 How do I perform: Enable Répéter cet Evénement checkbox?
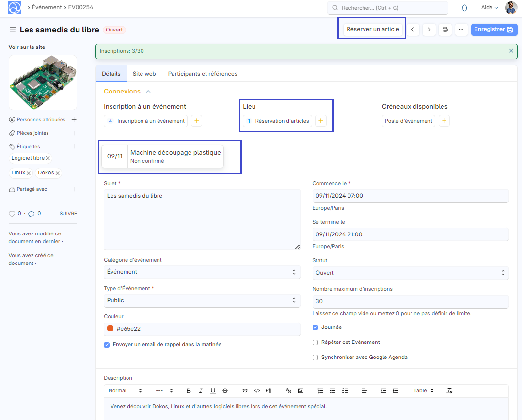tap(316, 342)
